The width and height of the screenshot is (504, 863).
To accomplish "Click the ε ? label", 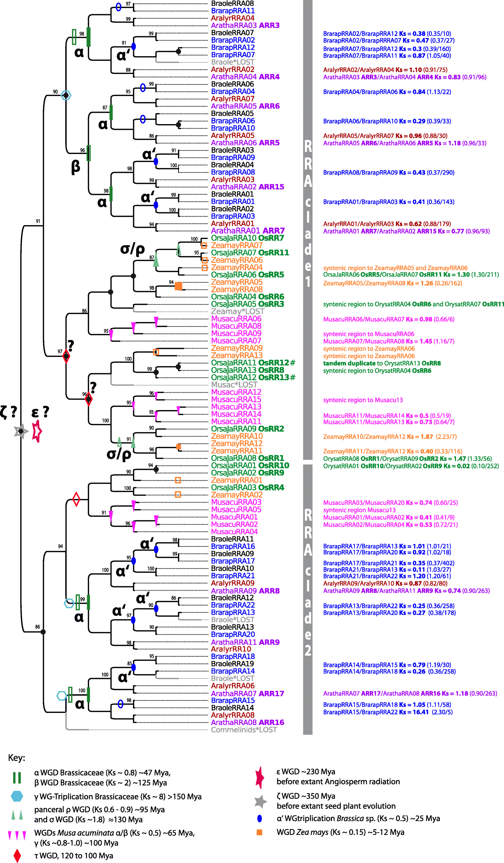I will click(x=40, y=412).
